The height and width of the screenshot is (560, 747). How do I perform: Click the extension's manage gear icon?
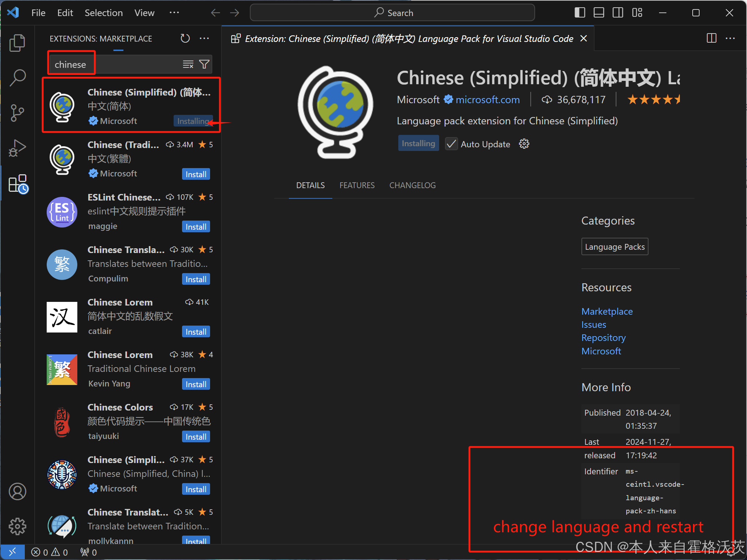click(524, 144)
